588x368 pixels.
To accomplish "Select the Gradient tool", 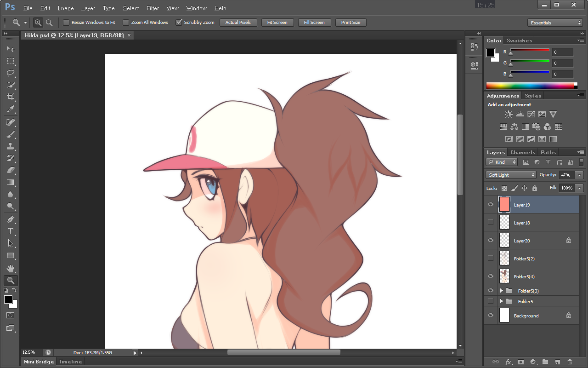I will pyautogui.click(x=10, y=183).
